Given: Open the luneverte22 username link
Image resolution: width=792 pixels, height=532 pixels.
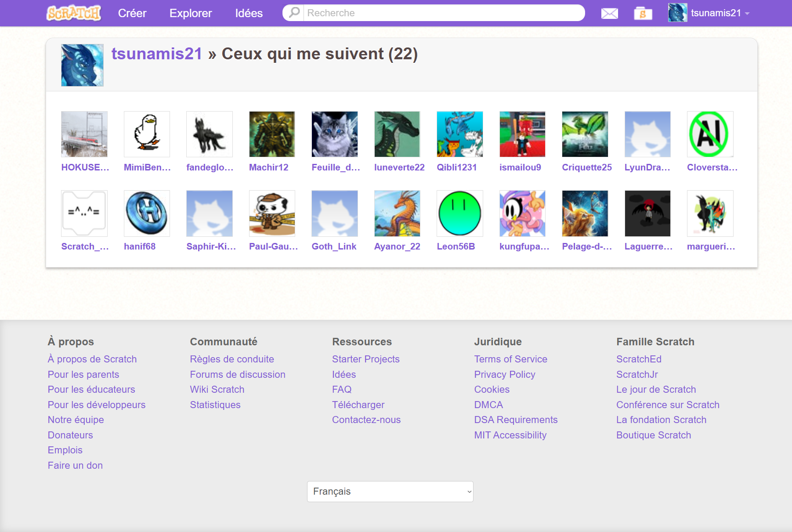Looking at the screenshot, I should click(399, 167).
